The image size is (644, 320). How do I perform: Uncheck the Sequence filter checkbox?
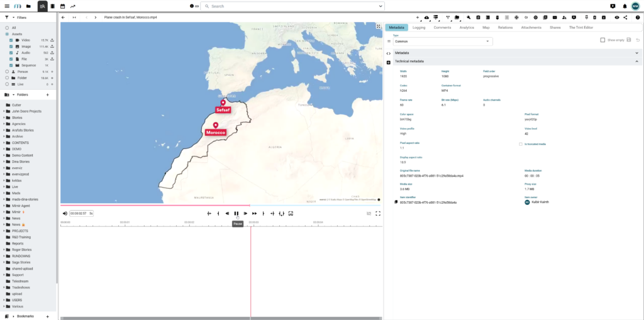click(x=11, y=65)
